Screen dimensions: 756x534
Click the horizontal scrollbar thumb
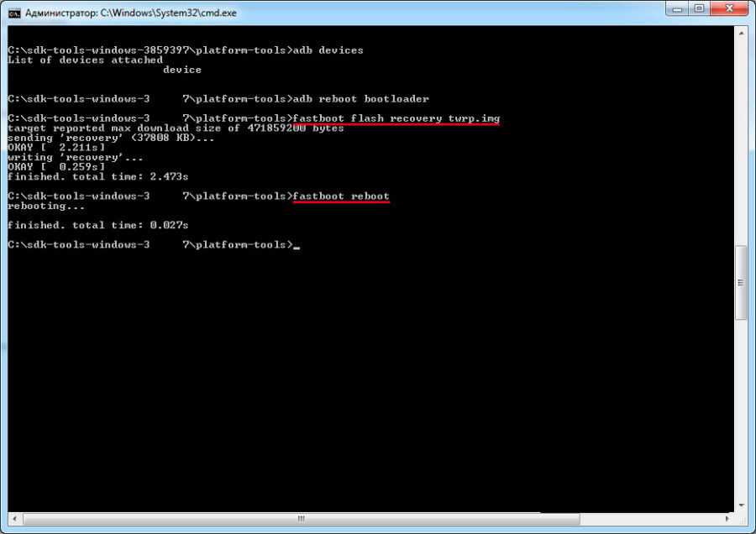tap(301, 519)
